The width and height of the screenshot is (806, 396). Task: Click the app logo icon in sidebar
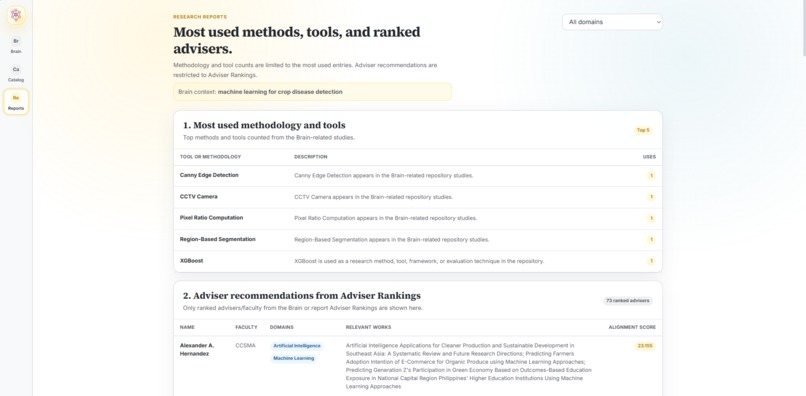[16, 15]
